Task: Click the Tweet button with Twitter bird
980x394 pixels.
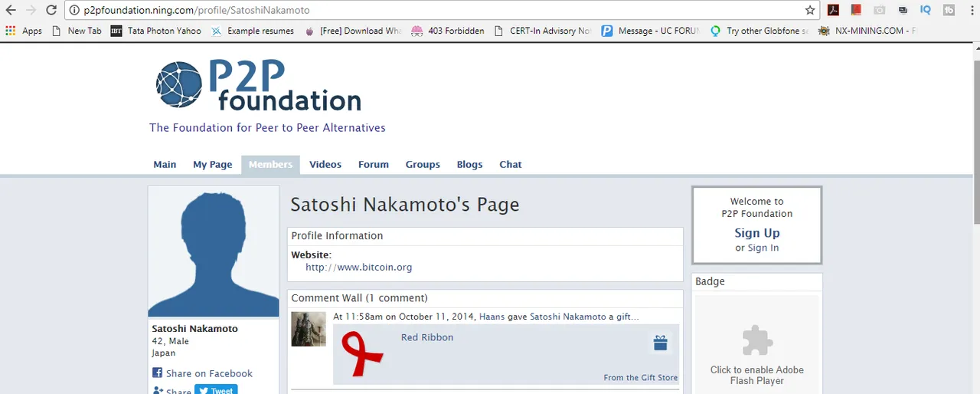Action: point(216,390)
